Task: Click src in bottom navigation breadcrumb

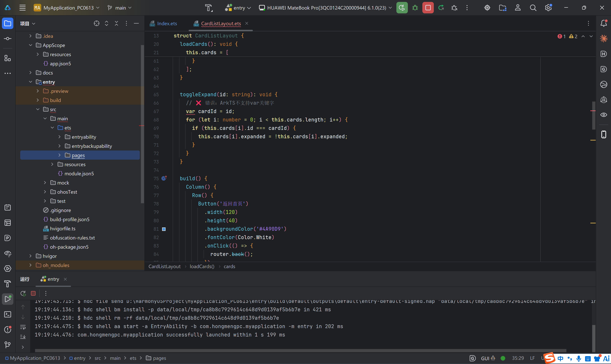Action: (98, 358)
